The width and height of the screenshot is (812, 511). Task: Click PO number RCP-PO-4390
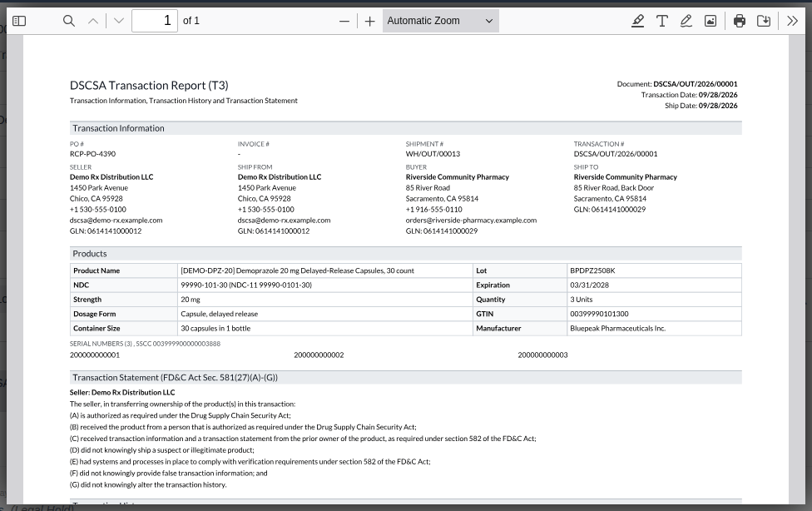[x=92, y=154]
